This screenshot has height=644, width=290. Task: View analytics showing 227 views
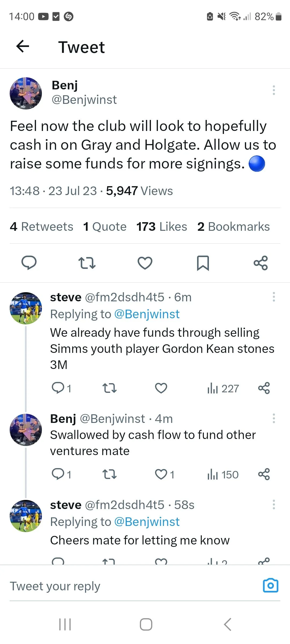coord(223,388)
